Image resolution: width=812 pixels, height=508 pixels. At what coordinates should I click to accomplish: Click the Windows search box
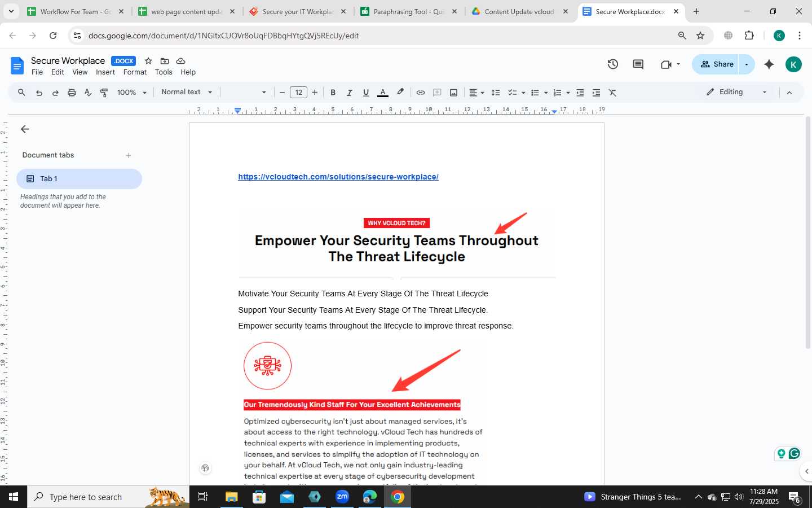(x=107, y=497)
